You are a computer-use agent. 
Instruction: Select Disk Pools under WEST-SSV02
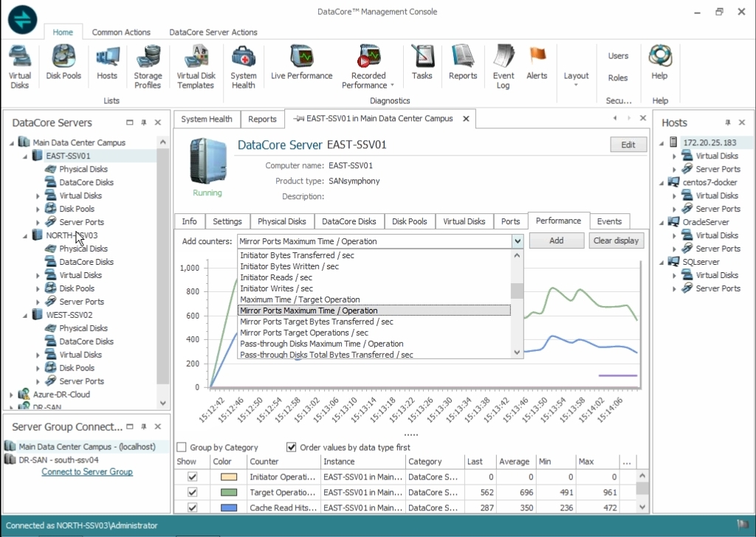(77, 368)
